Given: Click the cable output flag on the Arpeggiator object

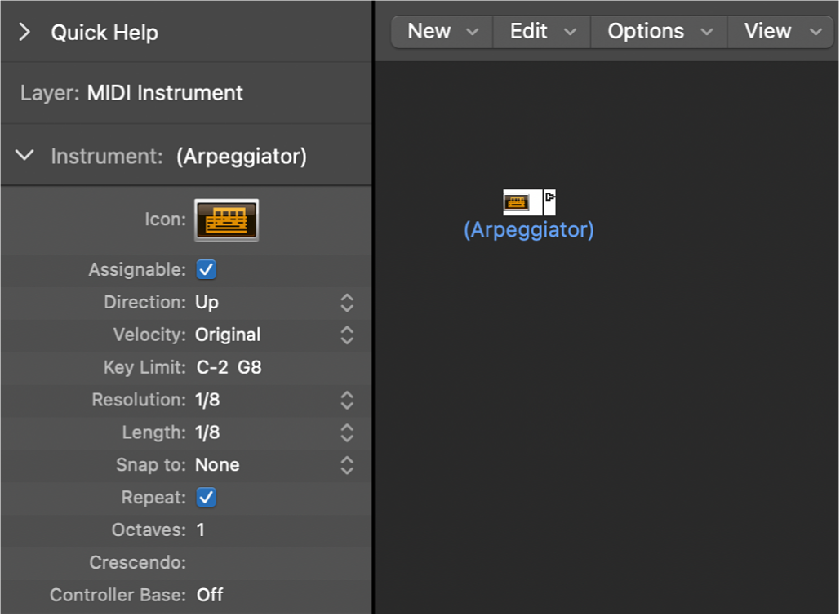Looking at the screenshot, I should (x=549, y=197).
